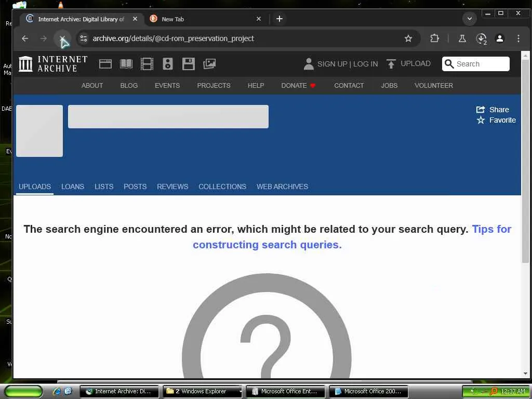Click the LOG IN link
532x399 pixels.
click(x=365, y=64)
